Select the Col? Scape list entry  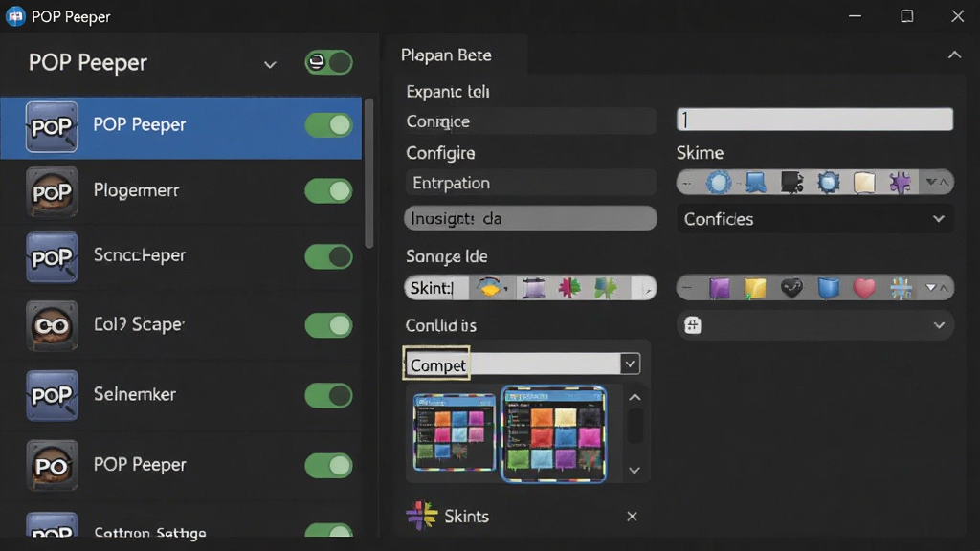point(181,325)
